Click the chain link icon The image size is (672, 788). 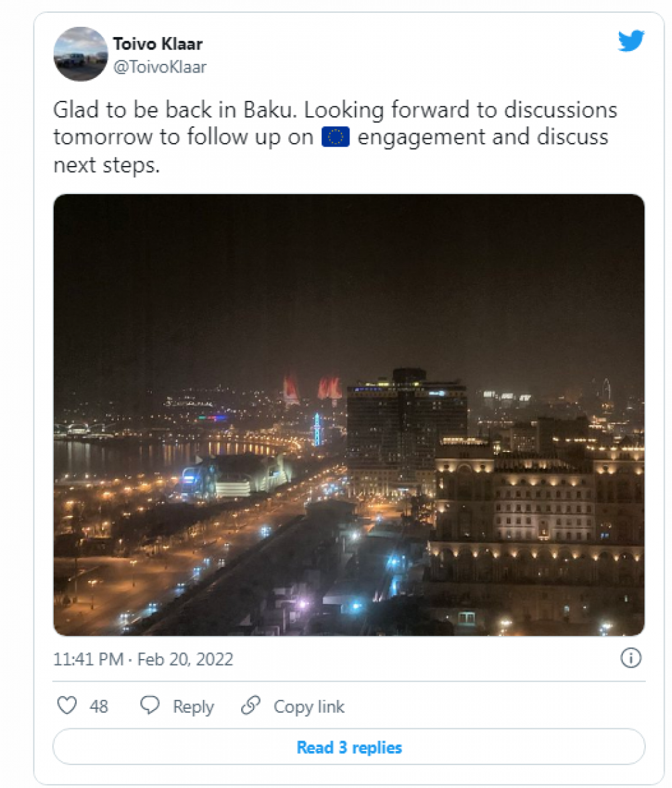251,705
